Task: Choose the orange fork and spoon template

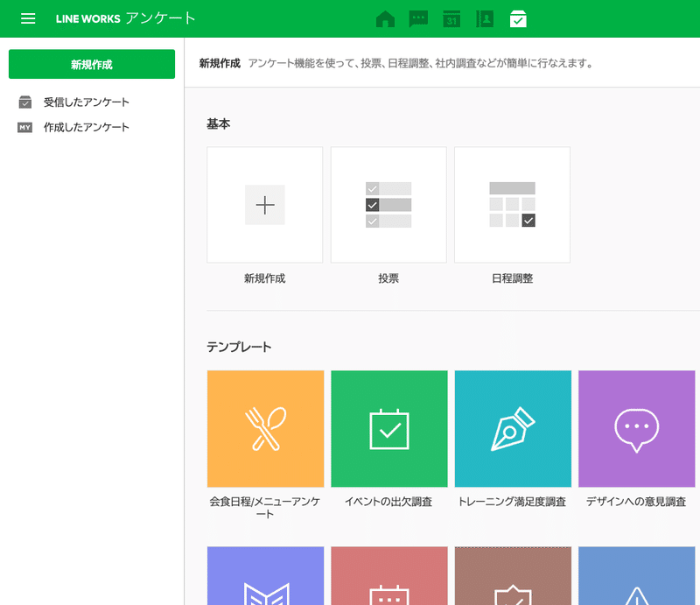Action: (x=266, y=429)
